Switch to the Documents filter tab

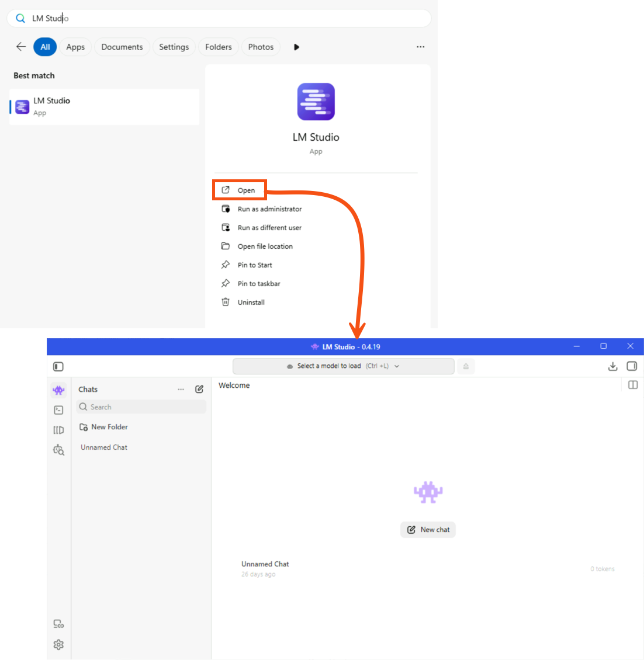pyautogui.click(x=122, y=47)
